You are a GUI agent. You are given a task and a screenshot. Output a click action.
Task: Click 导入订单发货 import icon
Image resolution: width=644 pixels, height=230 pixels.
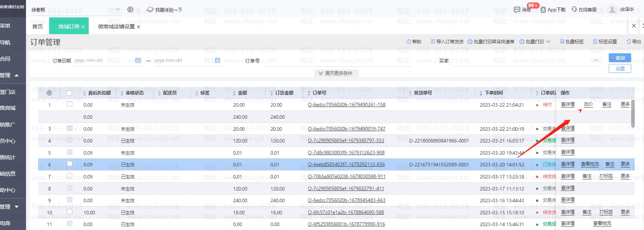coord(433,42)
